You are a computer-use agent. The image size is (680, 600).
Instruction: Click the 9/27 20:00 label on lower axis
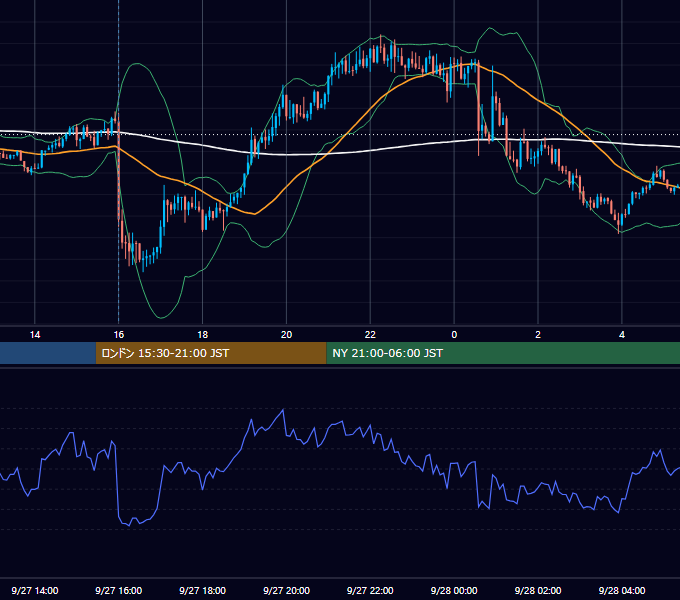286,590
